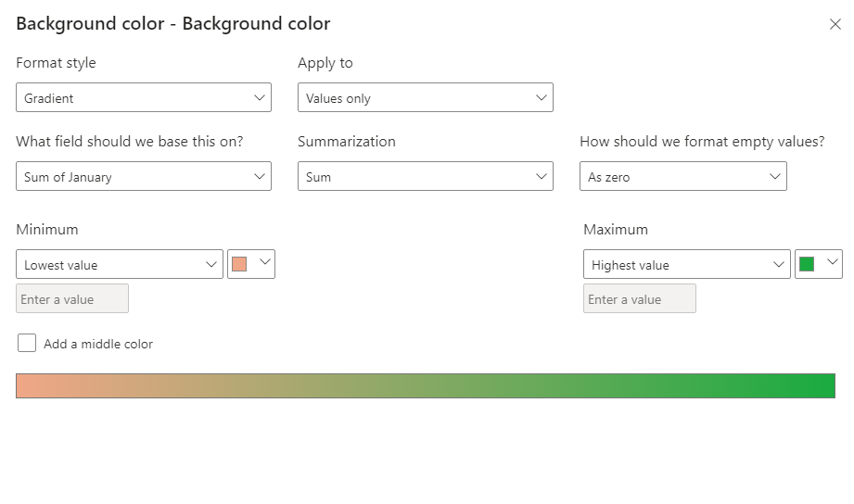The width and height of the screenshot is (854, 504).
Task: Close the Background color dialog
Action: pos(835,24)
